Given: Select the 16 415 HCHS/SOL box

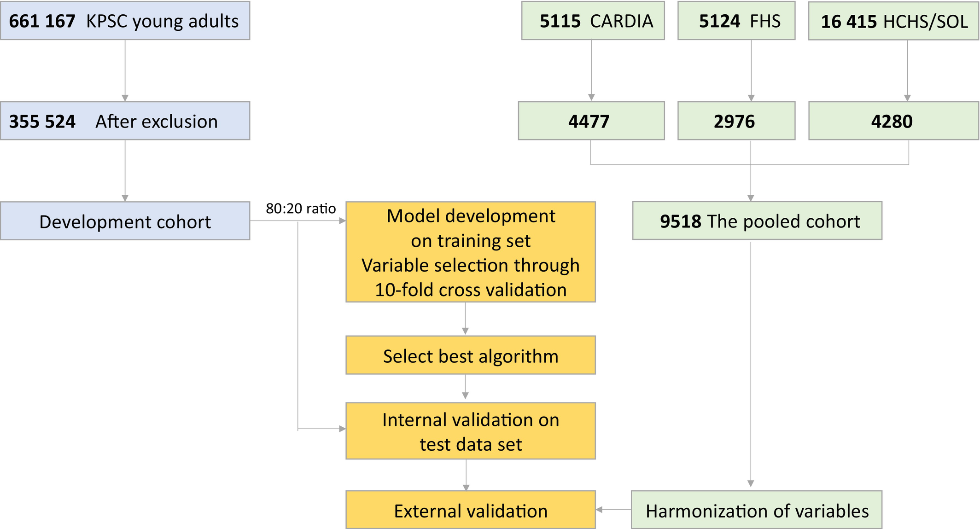Looking at the screenshot, I should pos(893,21).
